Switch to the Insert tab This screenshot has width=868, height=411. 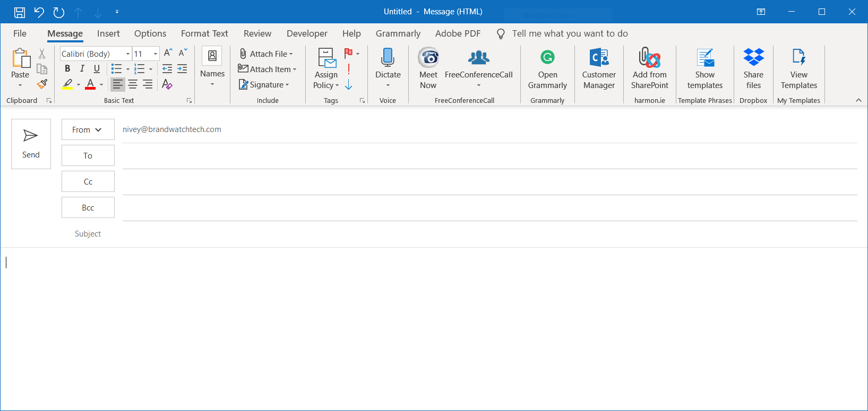[108, 33]
